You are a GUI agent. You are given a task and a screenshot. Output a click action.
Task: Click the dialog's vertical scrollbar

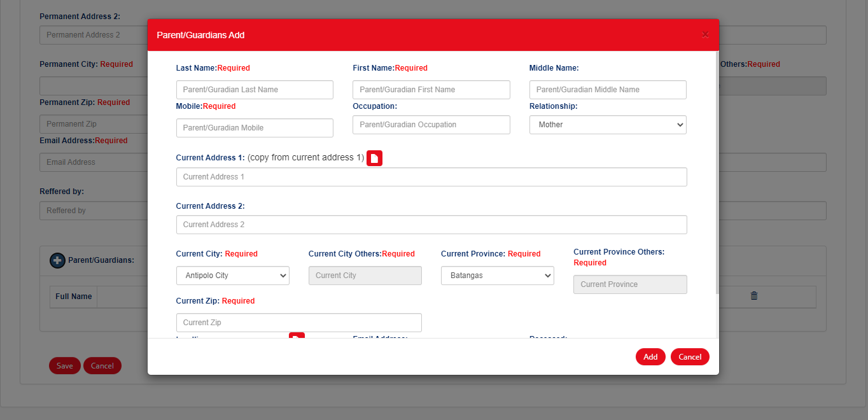tap(717, 178)
